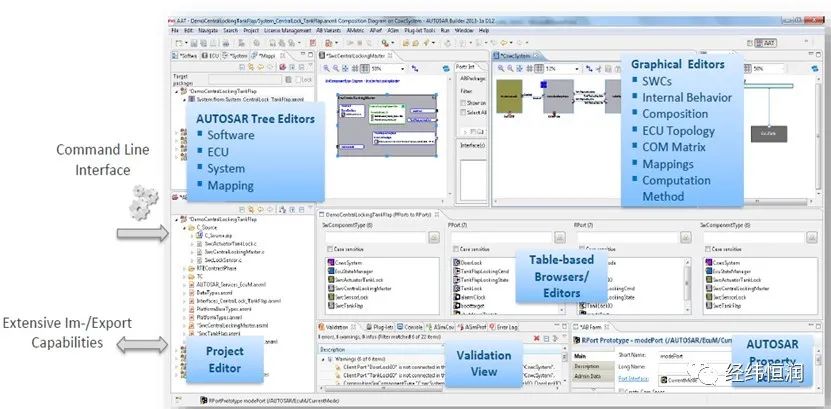This screenshot has height=409, width=831.
Task: Open the 50% zoom dropdown
Action: coord(402,68)
